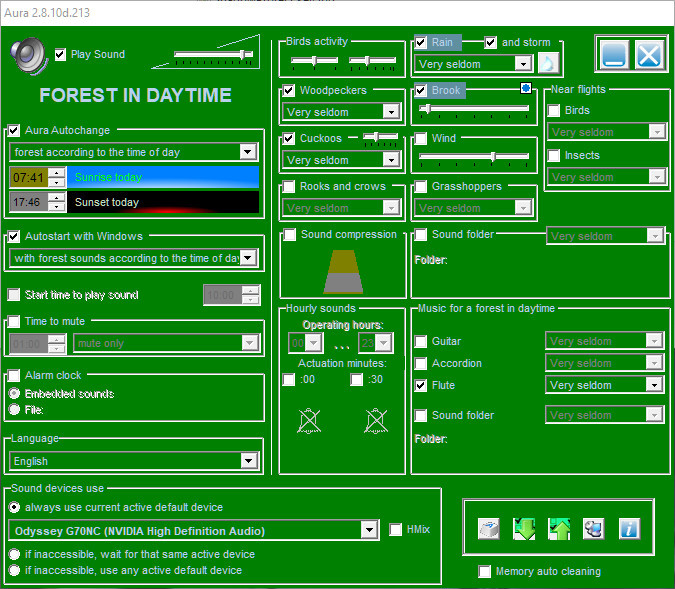Open the blue info icon
675x589 pixels.
click(629, 529)
